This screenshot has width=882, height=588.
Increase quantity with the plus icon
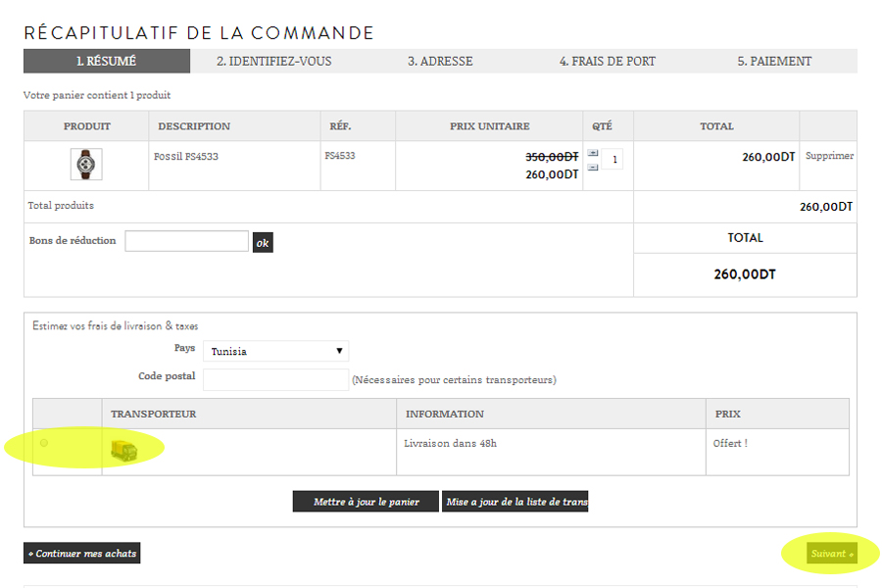click(x=593, y=153)
